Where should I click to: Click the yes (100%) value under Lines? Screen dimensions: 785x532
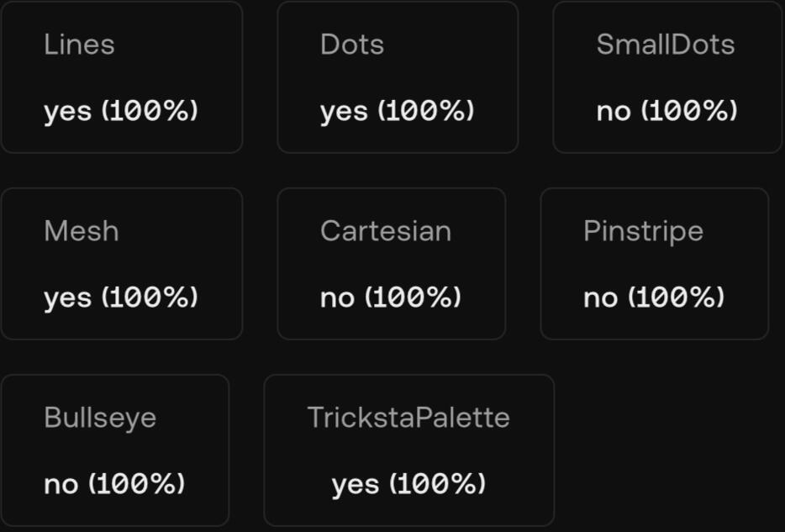point(121,111)
